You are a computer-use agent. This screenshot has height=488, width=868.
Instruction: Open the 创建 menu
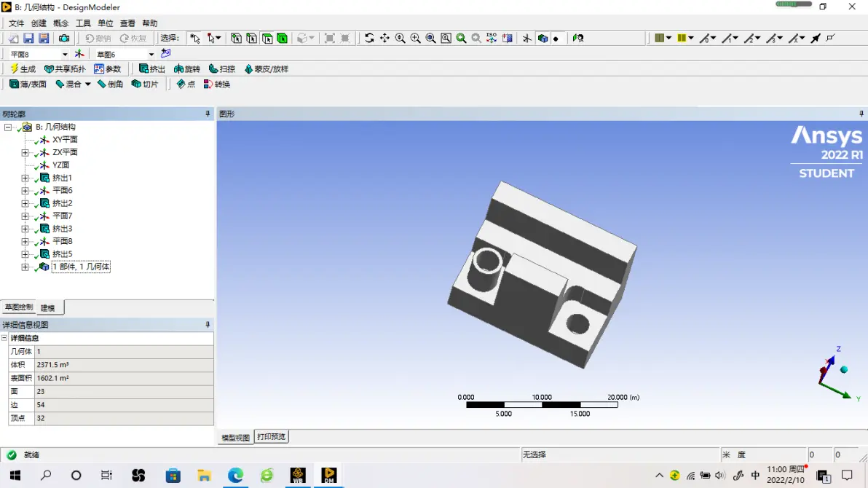(39, 23)
